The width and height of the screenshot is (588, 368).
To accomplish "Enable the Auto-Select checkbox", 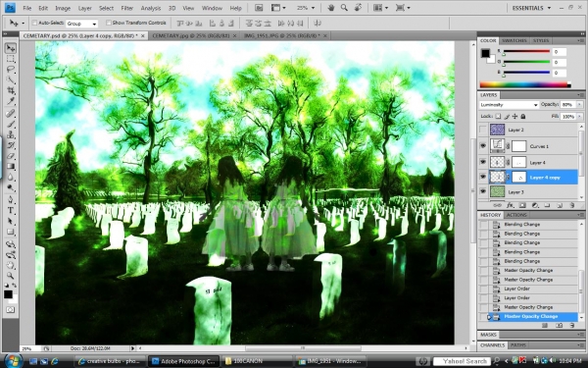I will [x=34, y=23].
